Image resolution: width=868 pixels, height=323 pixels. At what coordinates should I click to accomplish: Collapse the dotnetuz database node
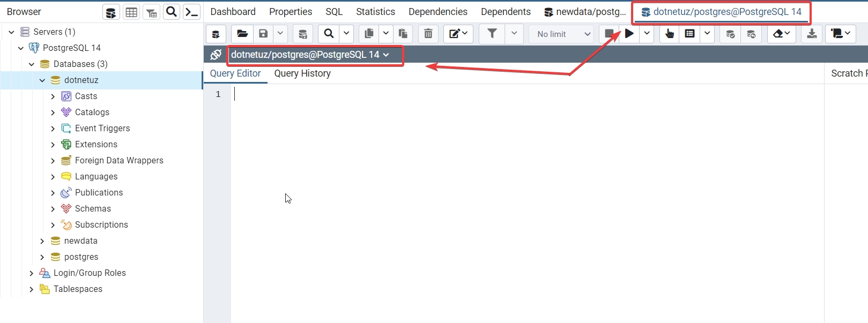click(x=42, y=80)
